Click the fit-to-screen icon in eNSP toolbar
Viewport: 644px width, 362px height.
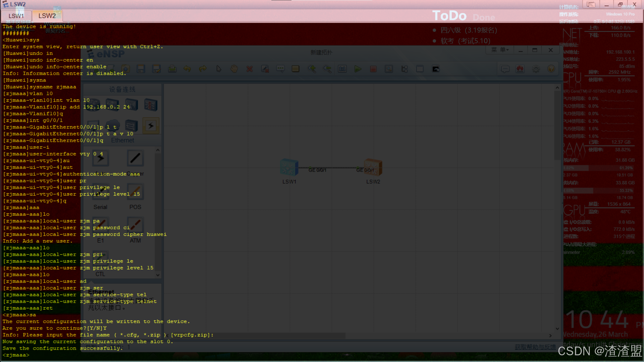(x=342, y=69)
